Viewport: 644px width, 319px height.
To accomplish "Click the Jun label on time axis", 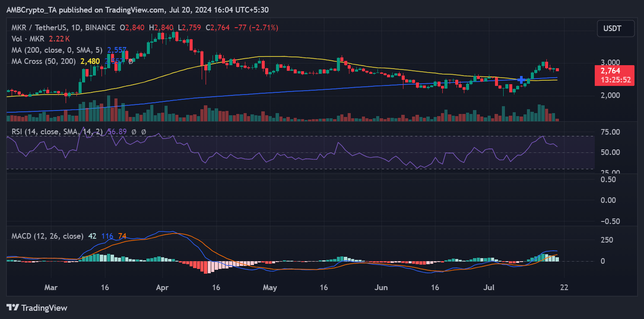I will coord(382,287).
